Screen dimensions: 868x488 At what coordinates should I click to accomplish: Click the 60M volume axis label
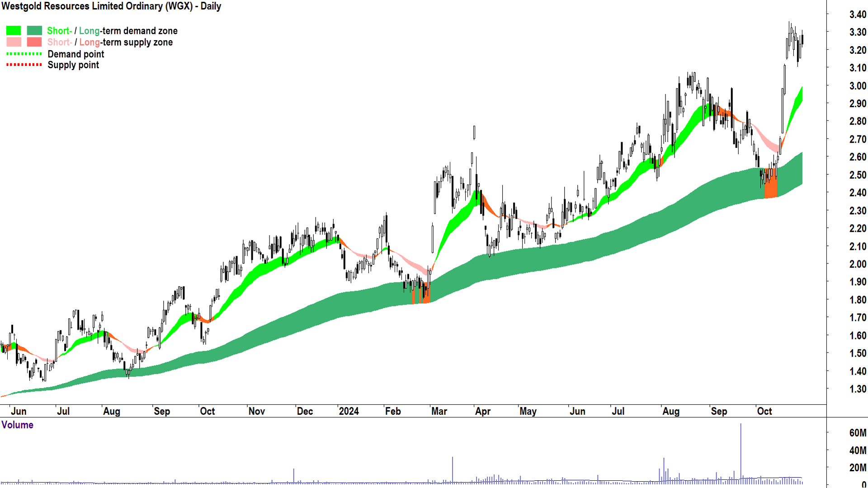[x=858, y=433]
